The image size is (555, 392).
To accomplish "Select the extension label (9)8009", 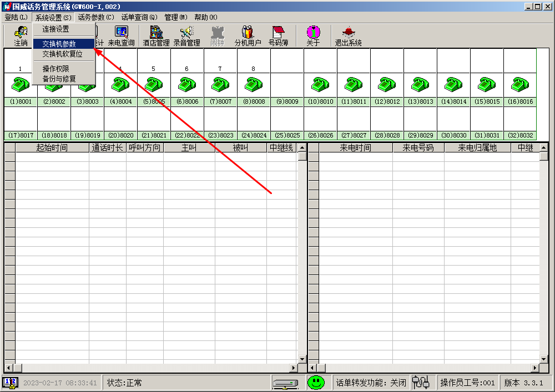I will (287, 101).
